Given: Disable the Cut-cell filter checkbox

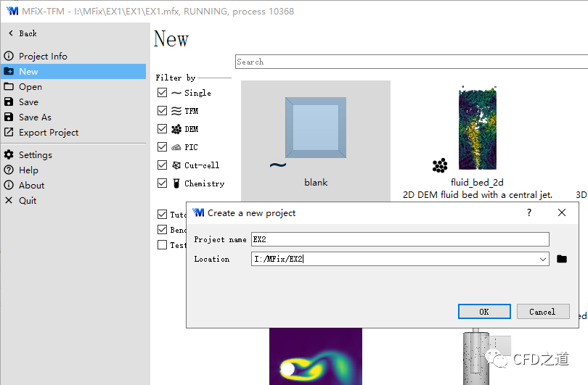Looking at the screenshot, I should 162,165.
